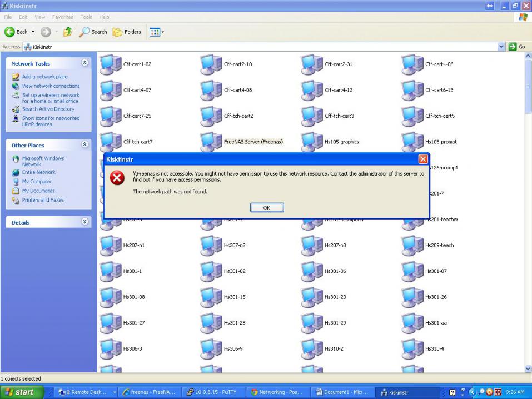Select the Hs105-prompt computer icon
The width and height of the screenshot is (532, 399).
(x=412, y=142)
